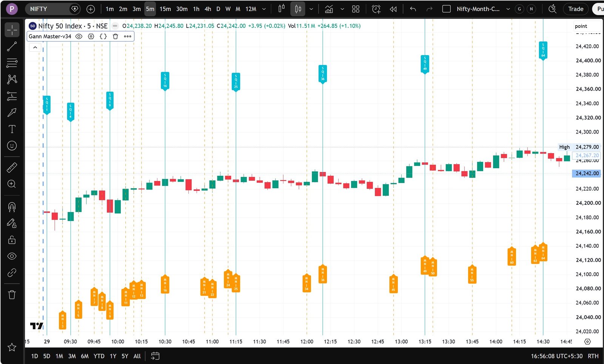Toggle stay in drawing mode
The image size is (604, 364).
[x=12, y=223]
